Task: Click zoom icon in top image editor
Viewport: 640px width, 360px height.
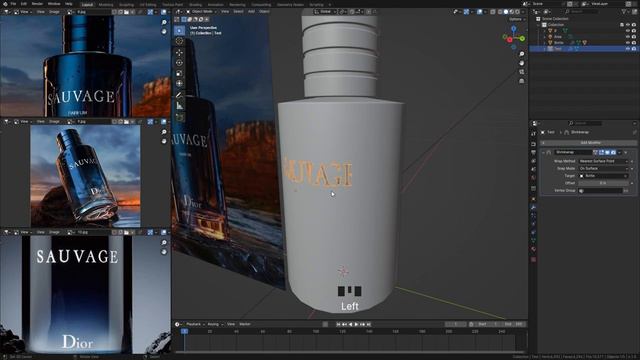Action: [x=164, y=22]
